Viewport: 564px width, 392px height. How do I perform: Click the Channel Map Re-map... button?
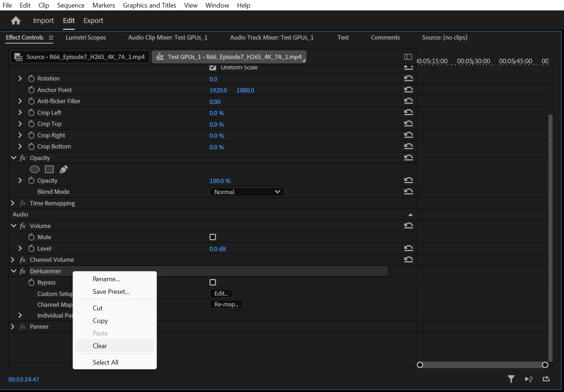point(226,304)
